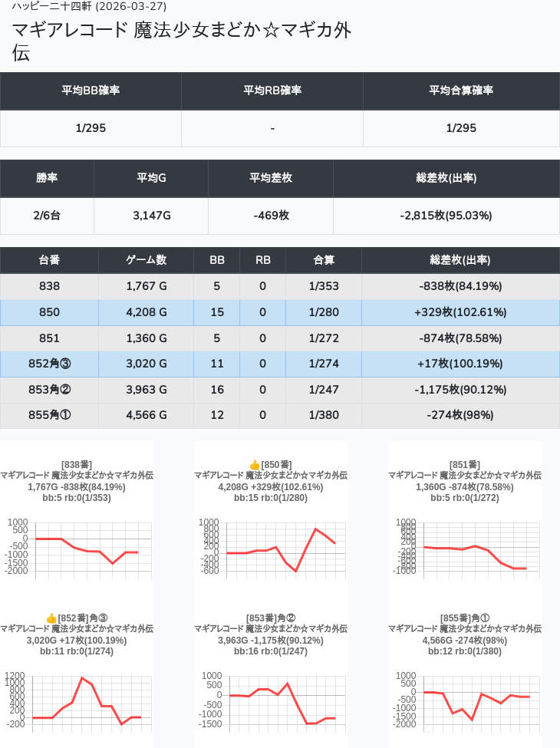
Task: Sort table by 総差枚(出率) header
Action: (460, 260)
